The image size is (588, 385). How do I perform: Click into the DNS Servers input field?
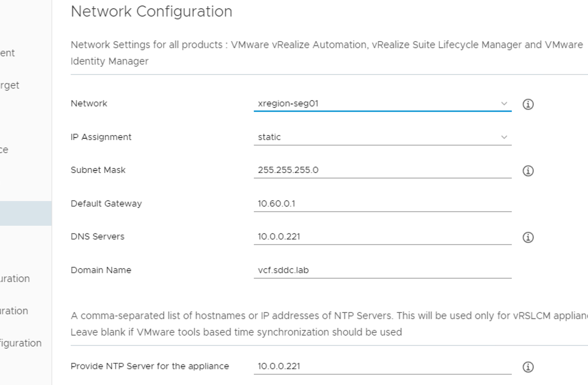click(x=382, y=237)
